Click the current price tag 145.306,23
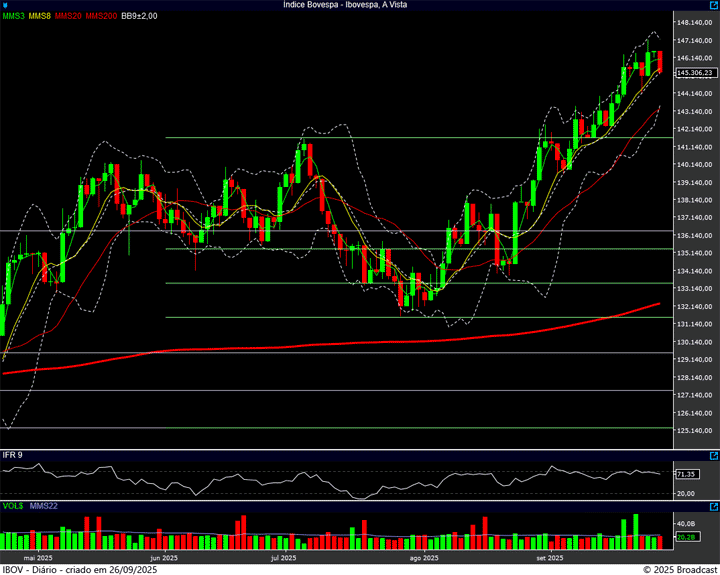 [x=695, y=73]
